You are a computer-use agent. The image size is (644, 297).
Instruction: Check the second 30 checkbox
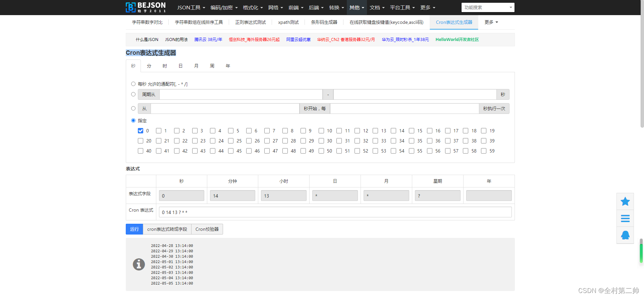point(321,141)
